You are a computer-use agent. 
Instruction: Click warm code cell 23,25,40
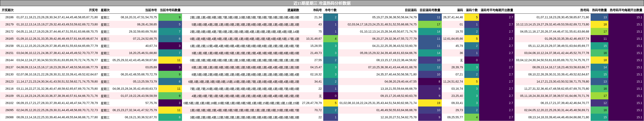coord(457,96)
